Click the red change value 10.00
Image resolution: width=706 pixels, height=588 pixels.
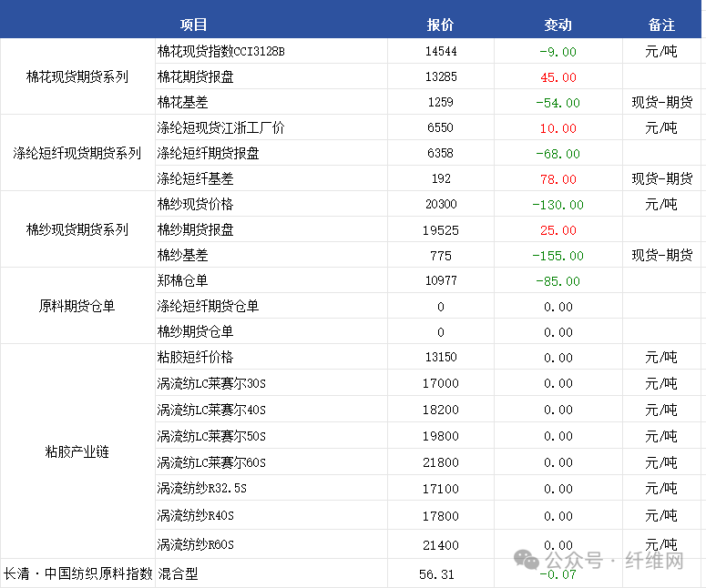click(558, 128)
